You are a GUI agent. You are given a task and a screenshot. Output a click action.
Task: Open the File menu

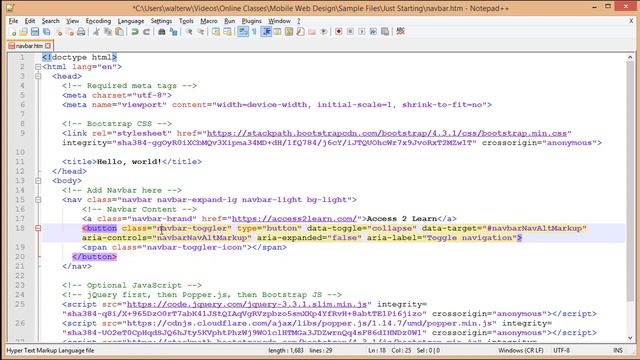tap(13, 21)
